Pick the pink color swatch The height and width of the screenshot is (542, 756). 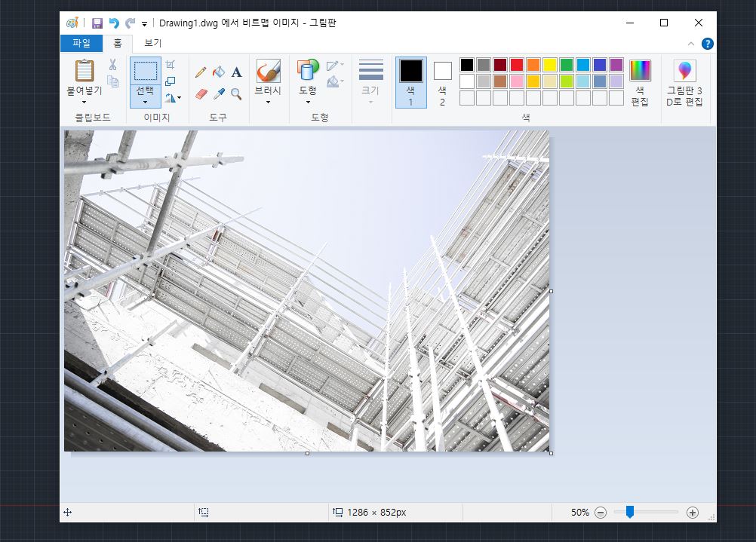[x=517, y=81]
